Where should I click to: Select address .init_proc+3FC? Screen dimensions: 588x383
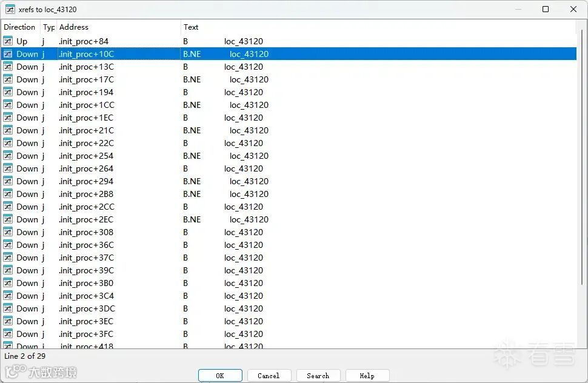85,335
